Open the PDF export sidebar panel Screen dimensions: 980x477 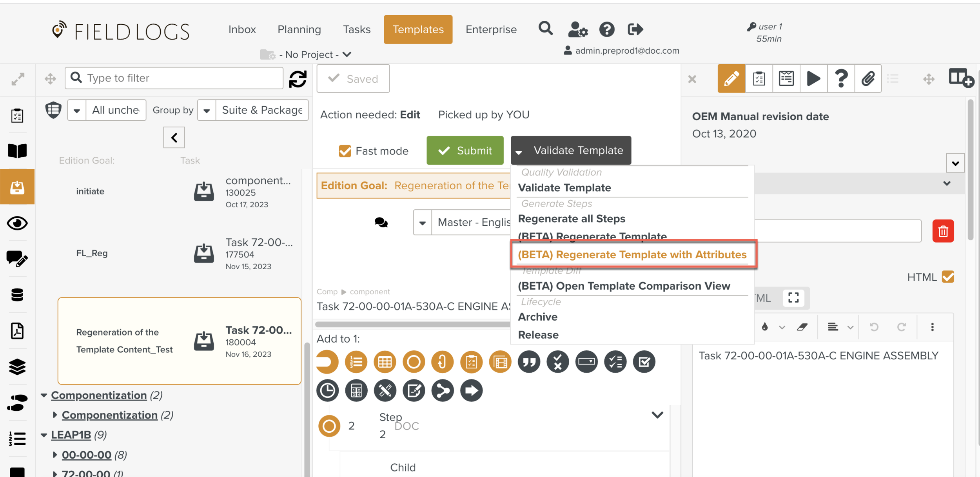pos(17,330)
